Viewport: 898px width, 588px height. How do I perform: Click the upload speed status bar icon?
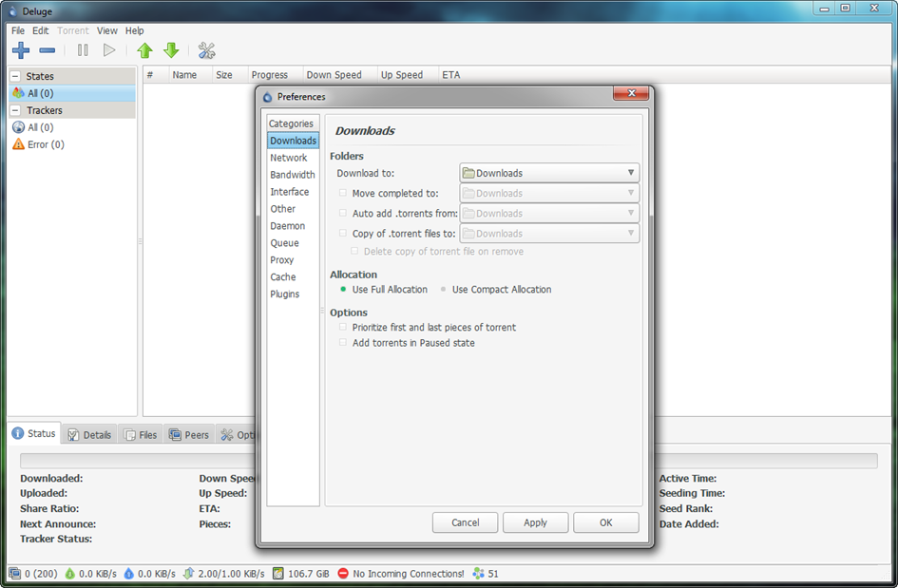(129, 573)
